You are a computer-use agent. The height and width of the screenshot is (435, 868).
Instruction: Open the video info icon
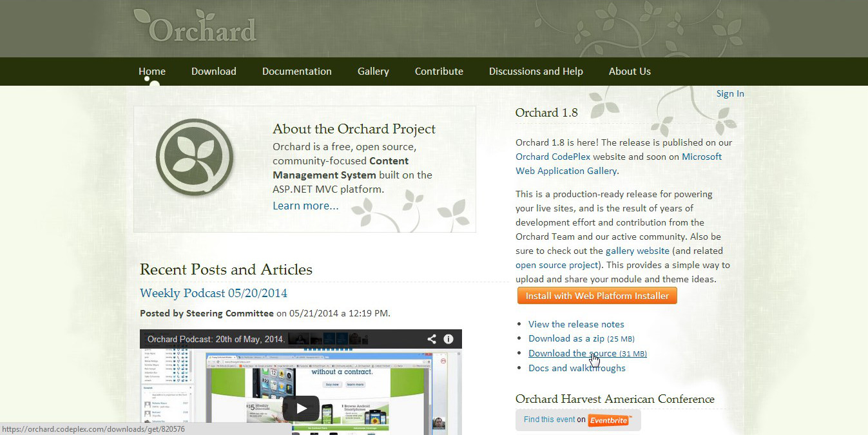pyautogui.click(x=448, y=339)
